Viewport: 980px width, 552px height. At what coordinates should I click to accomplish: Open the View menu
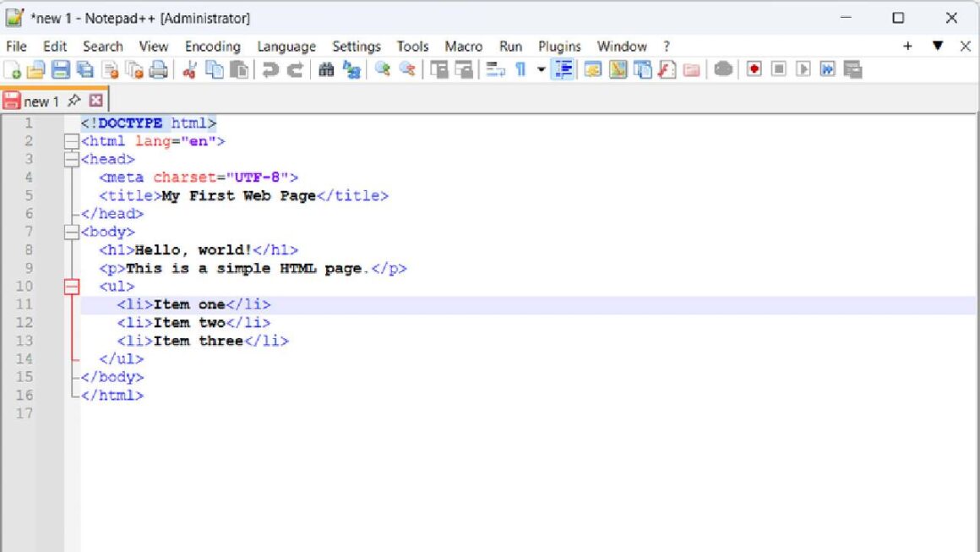click(x=154, y=46)
